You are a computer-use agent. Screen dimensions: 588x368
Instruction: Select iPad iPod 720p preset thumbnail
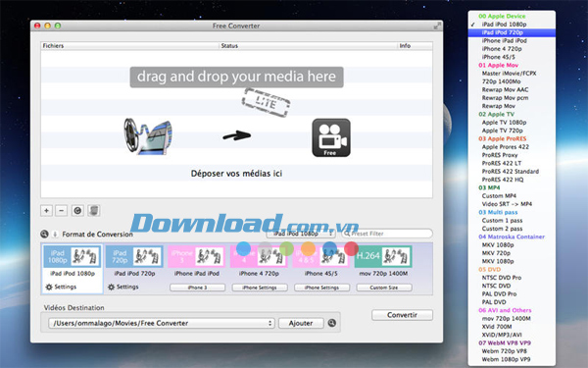click(x=134, y=256)
